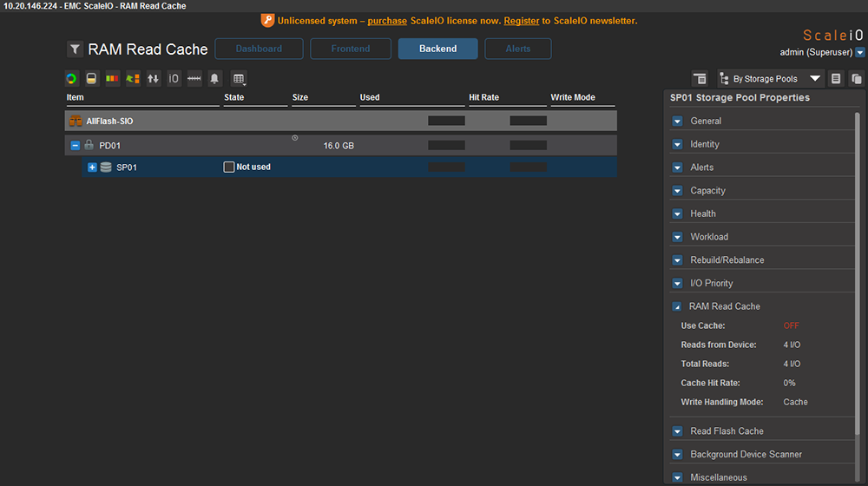Sort by the Size column header
The height and width of the screenshot is (486, 868).
coord(300,97)
